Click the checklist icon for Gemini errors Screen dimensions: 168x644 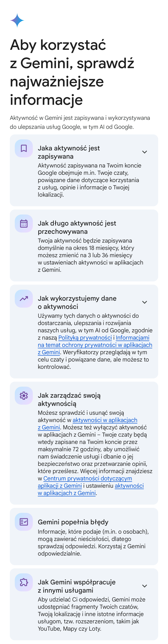point(24,522)
